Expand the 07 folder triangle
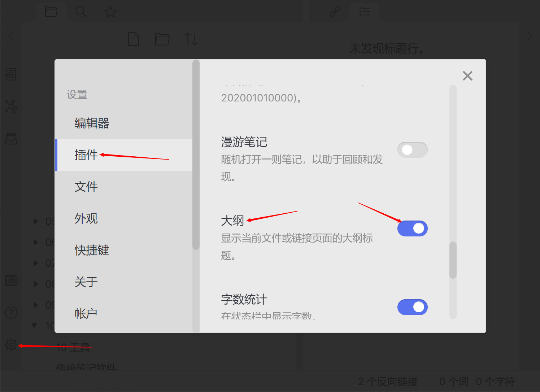The image size is (540, 392). click(36, 263)
